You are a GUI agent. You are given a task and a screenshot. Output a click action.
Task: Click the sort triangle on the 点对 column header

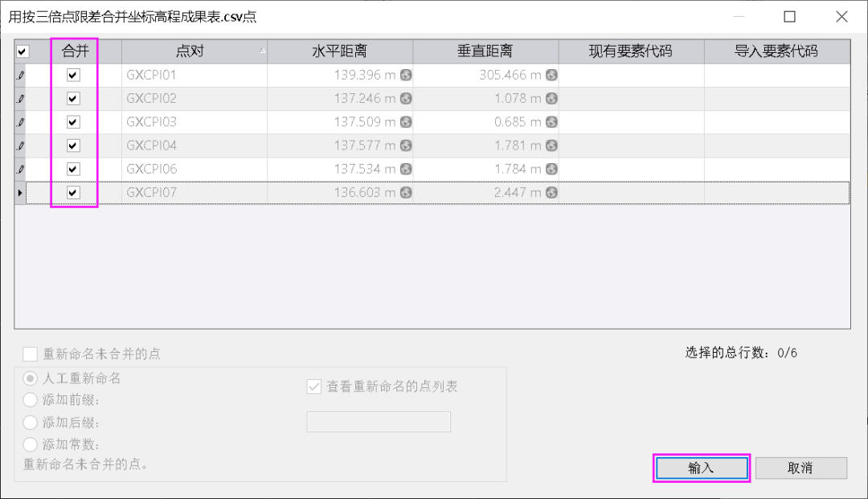[262, 51]
